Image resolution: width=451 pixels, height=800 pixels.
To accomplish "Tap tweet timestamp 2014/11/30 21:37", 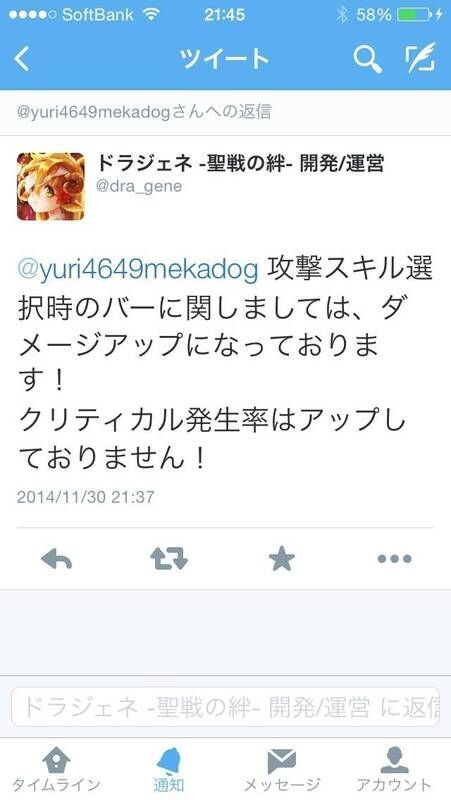I will point(86,497).
